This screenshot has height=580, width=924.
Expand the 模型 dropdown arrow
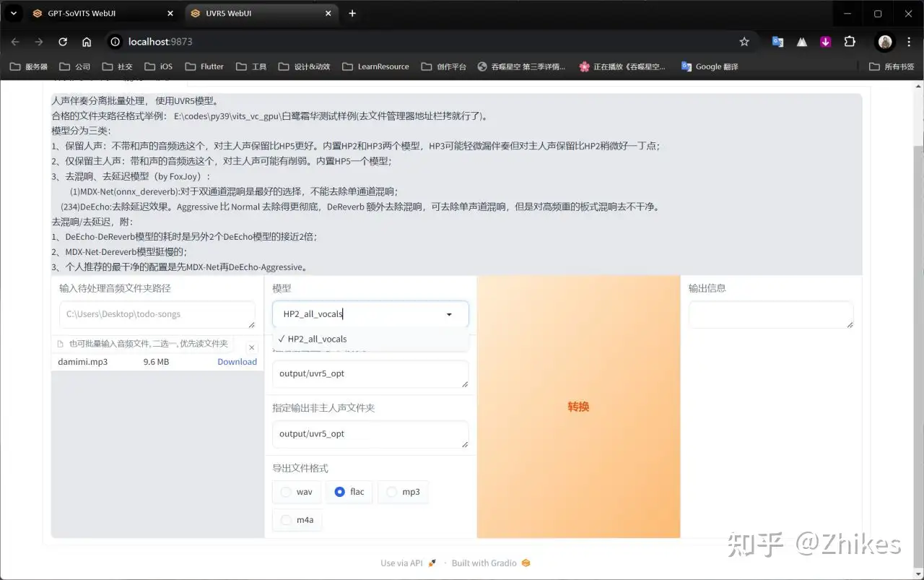(x=449, y=314)
